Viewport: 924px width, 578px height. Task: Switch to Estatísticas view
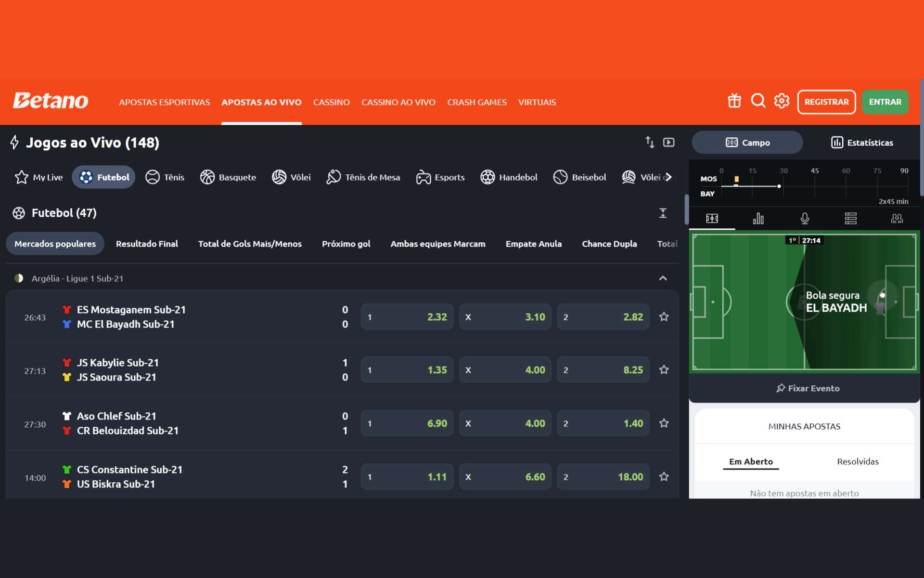coord(862,143)
